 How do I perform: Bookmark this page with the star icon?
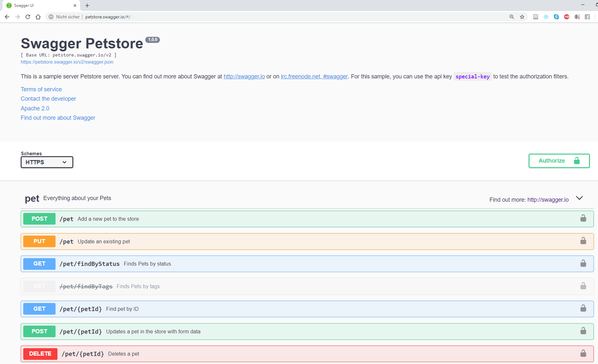(x=522, y=17)
